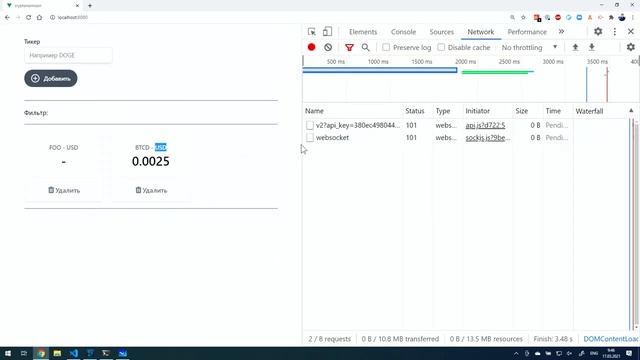Open Windows notification center
This screenshot has width=640, height=360.
[x=629, y=353]
